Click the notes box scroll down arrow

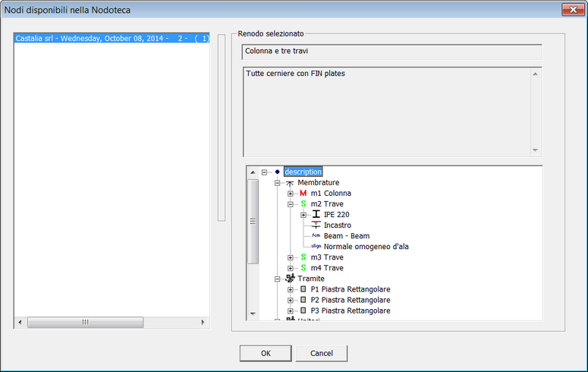click(535, 150)
